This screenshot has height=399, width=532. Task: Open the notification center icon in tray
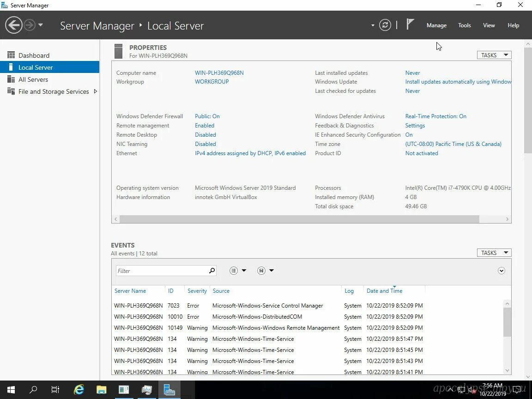click(x=517, y=389)
